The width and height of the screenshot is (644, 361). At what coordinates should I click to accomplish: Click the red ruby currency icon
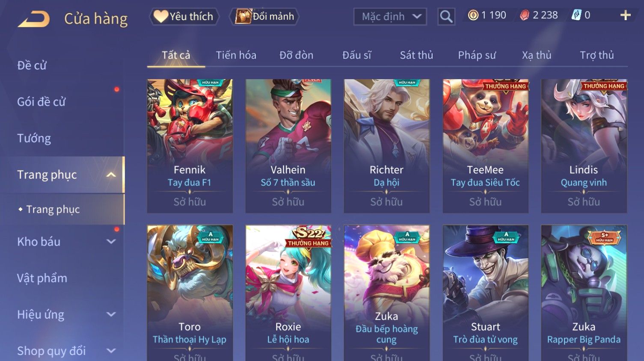(x=524, y=15)
